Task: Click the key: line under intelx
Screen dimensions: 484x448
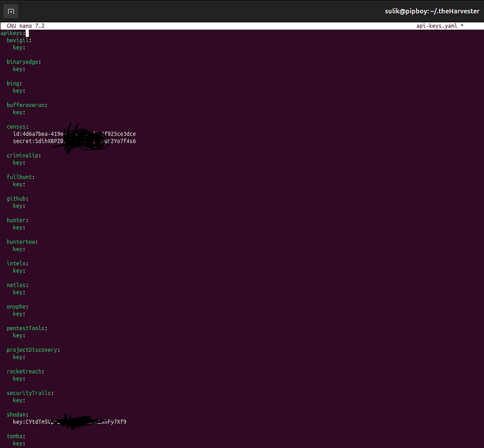Action: tap(19, 271)
